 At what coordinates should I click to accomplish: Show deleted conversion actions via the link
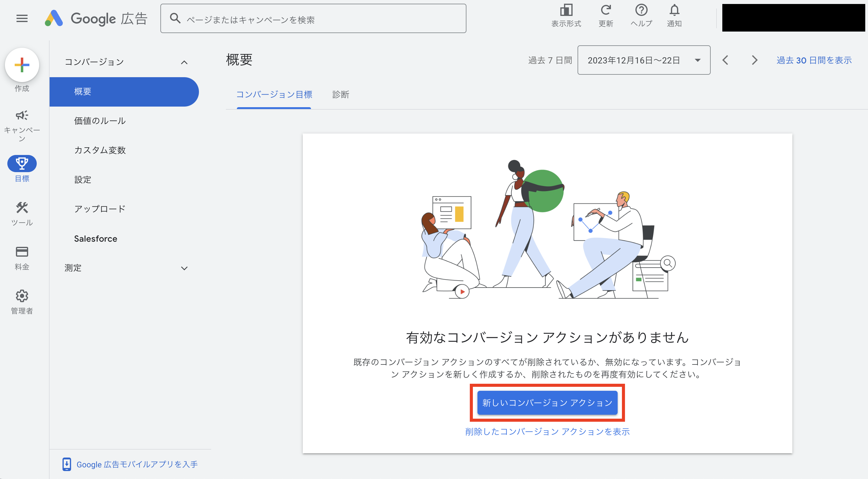click(x=547, y=432)
